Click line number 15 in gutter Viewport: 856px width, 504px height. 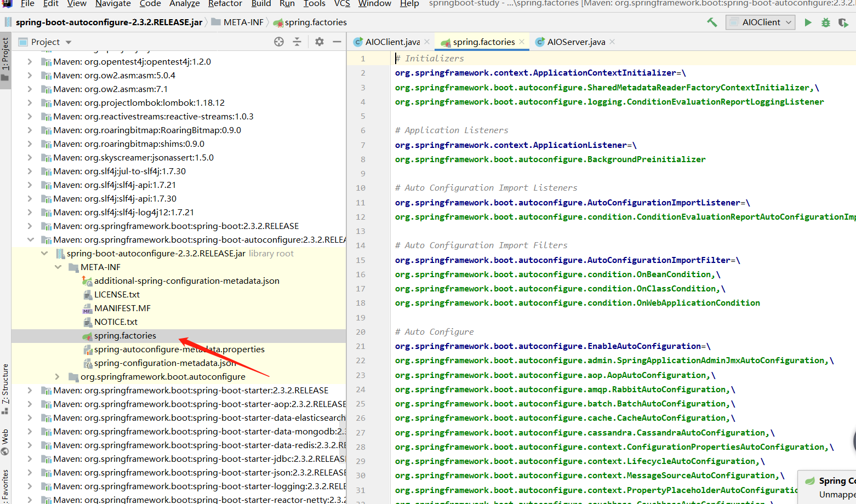coord(360,260)
